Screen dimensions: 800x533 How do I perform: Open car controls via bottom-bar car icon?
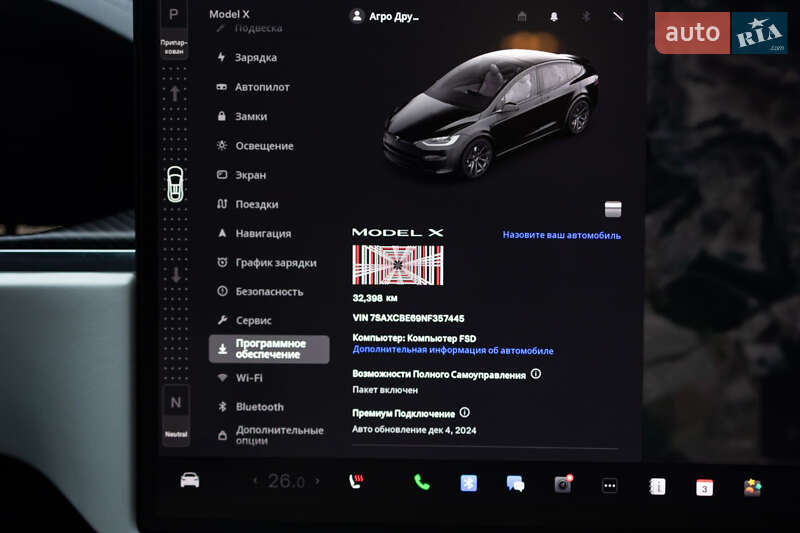pos(190,480)
